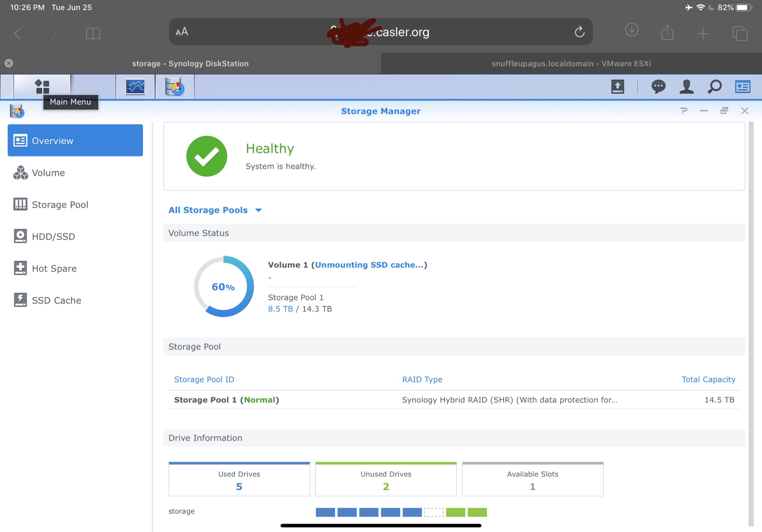Open the widgets panel icon
This screenshot has height=532, width=762.
[x=742, y=87]
